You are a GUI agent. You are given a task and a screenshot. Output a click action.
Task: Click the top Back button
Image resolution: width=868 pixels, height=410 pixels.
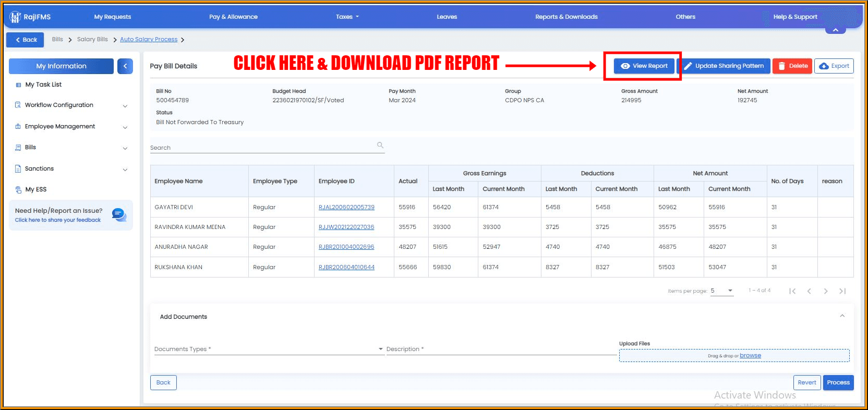click(x=25, y=40)
